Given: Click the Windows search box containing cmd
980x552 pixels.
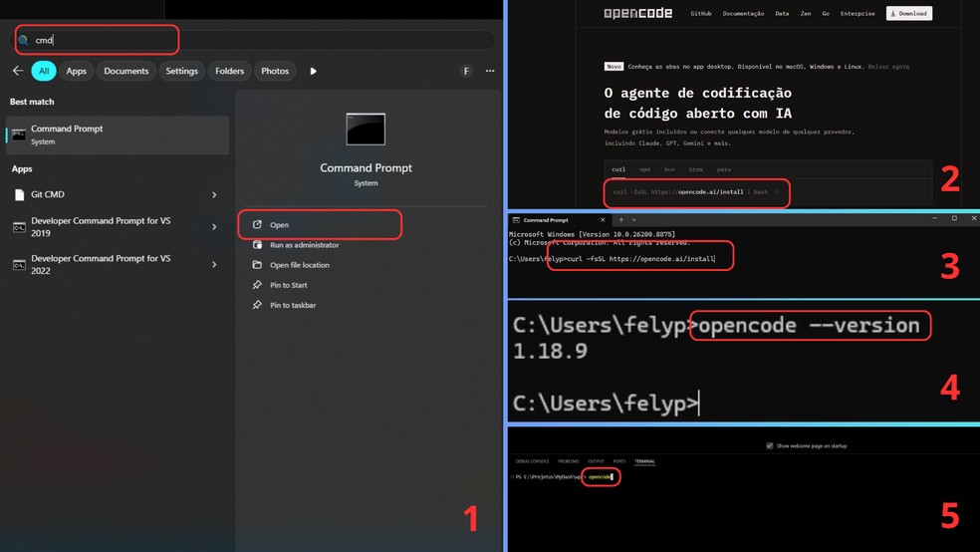Looking at the screenshot, I should (x=255, y=40).
